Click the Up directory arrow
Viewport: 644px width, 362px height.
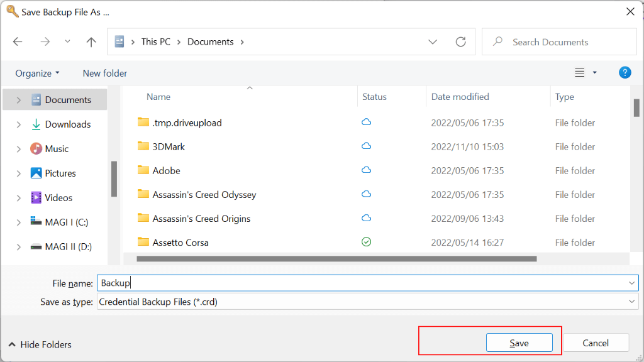click(91, 42)
